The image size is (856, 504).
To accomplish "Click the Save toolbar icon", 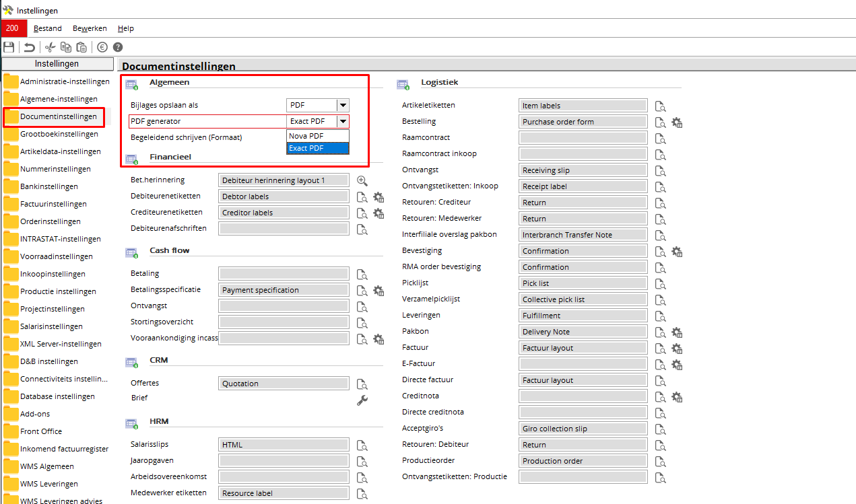I will tap(9, 47).
